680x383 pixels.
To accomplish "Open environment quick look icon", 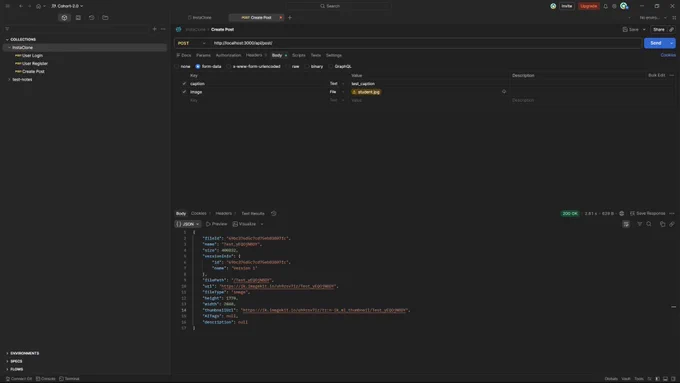I will pyautogui.click(x=674, y=18).
